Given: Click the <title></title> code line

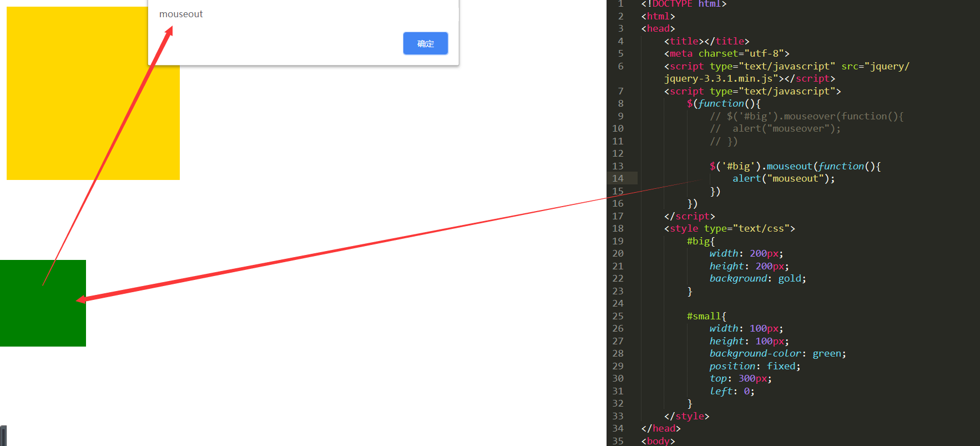Looking at the screenshot, I should 707,41.
